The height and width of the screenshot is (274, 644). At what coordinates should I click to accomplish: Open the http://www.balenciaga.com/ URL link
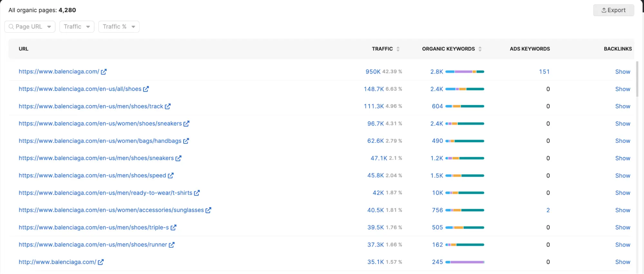(57, 262)
